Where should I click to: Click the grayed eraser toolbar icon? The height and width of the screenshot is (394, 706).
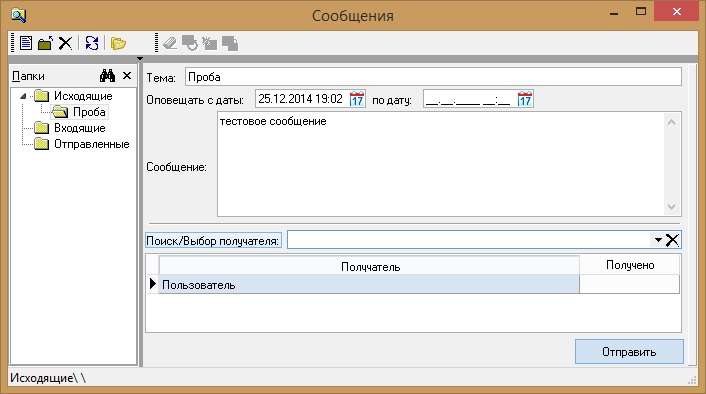tap(170, 43)
